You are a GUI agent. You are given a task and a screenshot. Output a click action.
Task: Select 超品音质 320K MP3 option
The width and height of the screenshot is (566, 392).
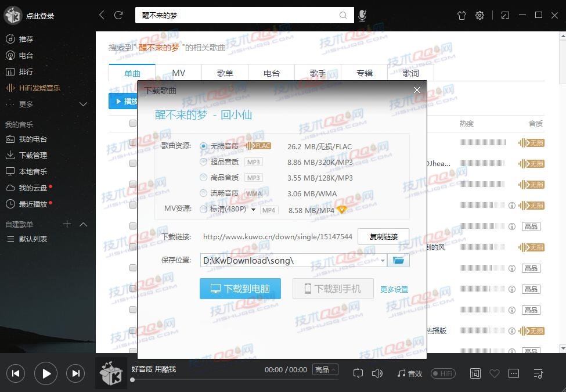[x=203, y=161]
